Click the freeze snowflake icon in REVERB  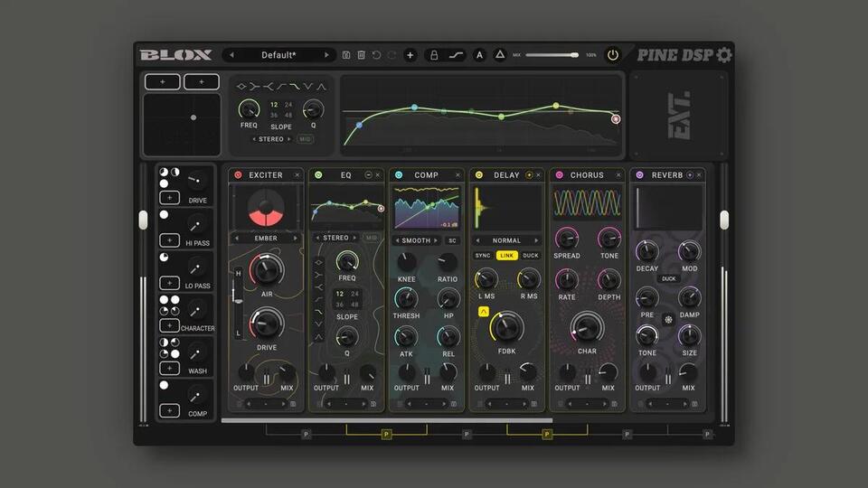668,319
